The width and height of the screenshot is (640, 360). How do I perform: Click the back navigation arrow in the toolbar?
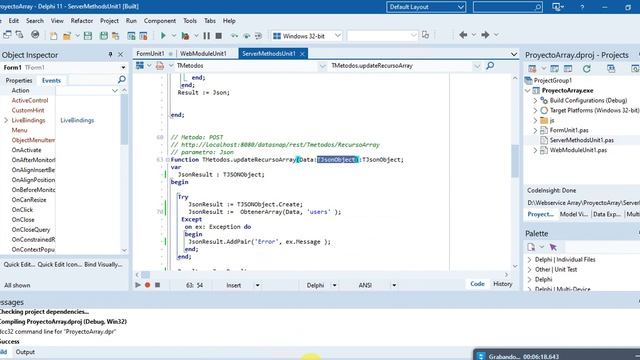(x=463, y=35)
